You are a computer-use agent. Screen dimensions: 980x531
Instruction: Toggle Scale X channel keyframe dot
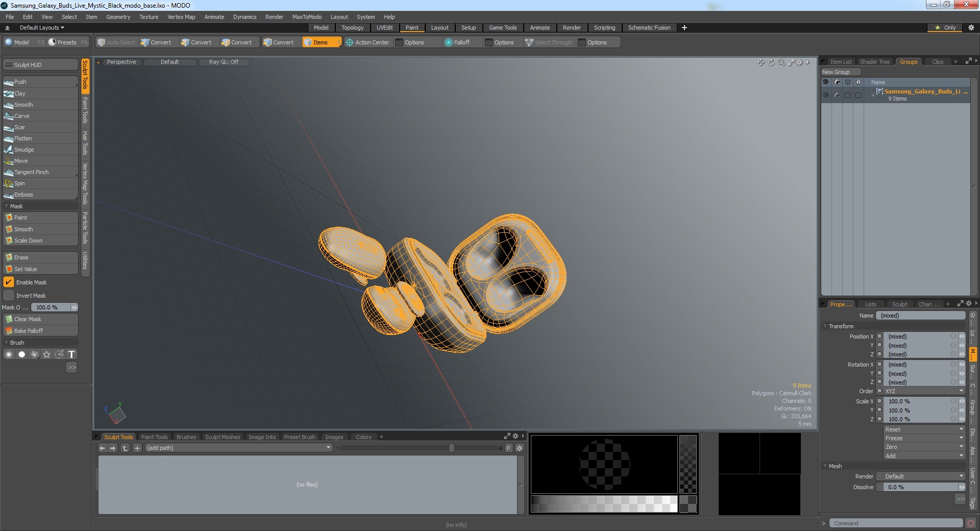879,401
